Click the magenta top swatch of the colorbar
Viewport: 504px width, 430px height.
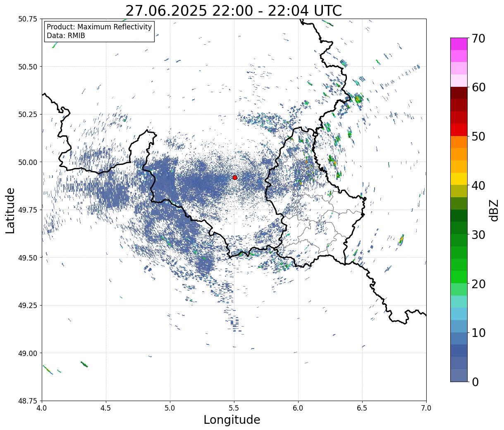click(x=459, y=44)
